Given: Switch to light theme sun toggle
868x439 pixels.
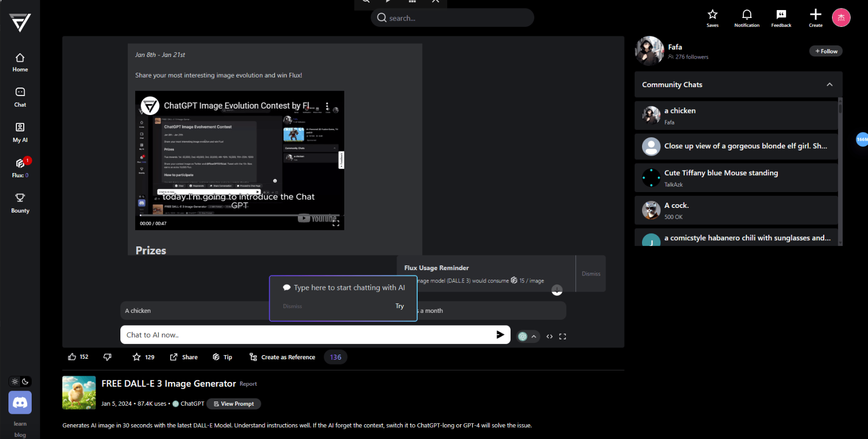Looking at the screenshot, I should (15, 381).
